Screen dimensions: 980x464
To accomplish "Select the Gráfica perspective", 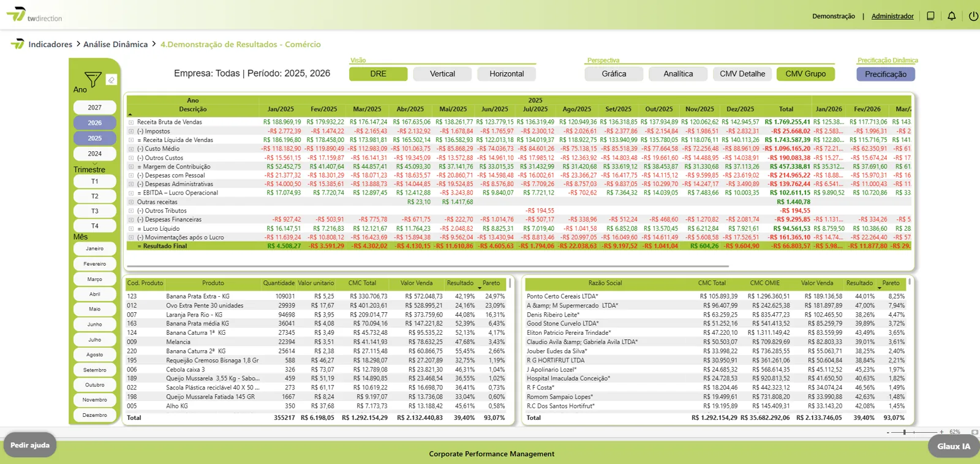I will click(614, 74).
